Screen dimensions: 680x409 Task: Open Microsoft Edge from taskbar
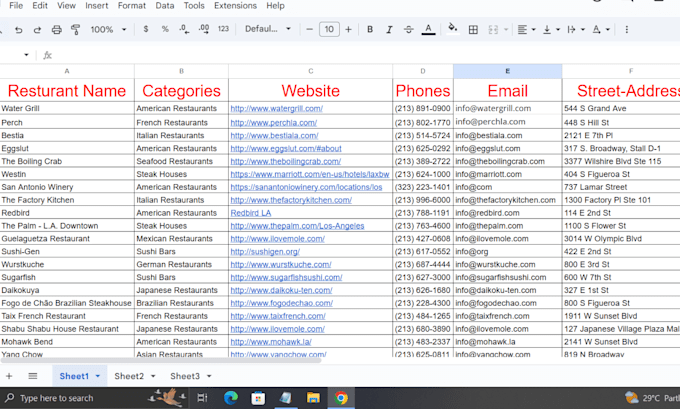click(x=231, y=398)
